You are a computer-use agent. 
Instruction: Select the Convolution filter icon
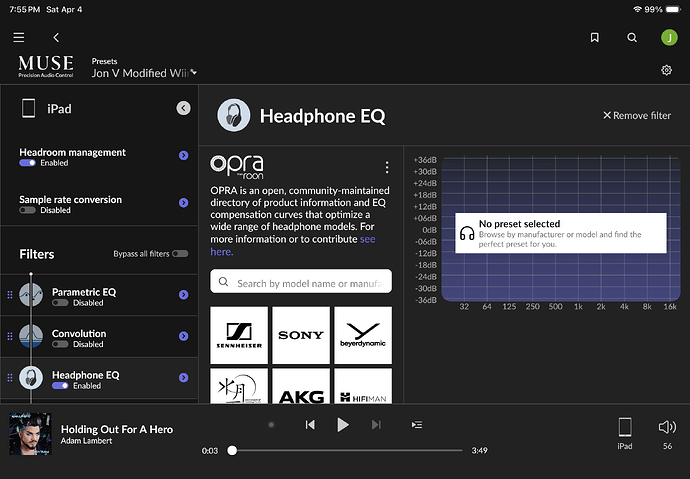pos(31,336)
